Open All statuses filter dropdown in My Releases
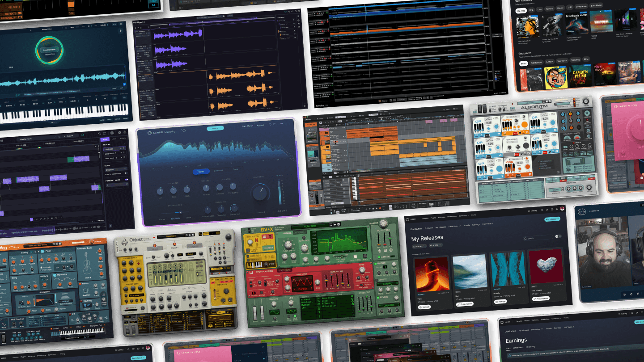 pyautogui.click(x=419, y=246)
